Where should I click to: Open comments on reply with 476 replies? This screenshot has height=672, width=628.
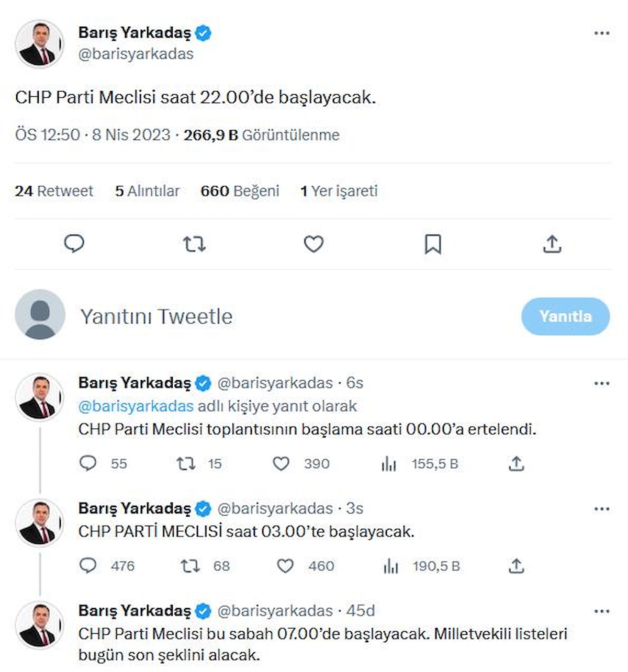[x=88, y=566]
